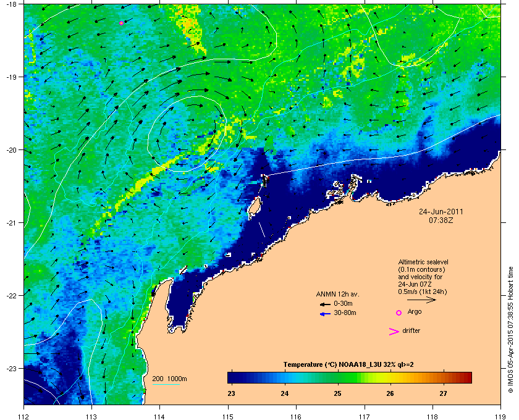Click the -23 latitude axis label
The height and width of the screenshot is (420, 519).
pyautogui.click(x=12, y=368)
